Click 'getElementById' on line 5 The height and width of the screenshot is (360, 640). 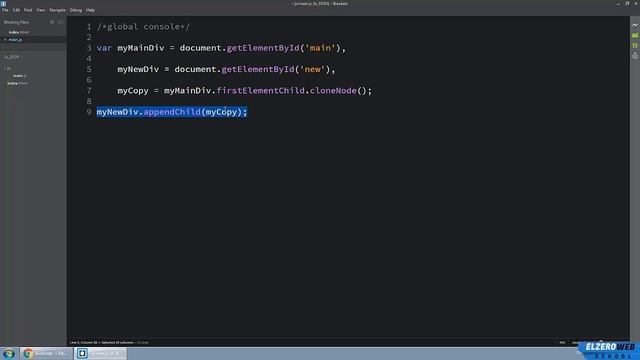click(x=258, y=69)
